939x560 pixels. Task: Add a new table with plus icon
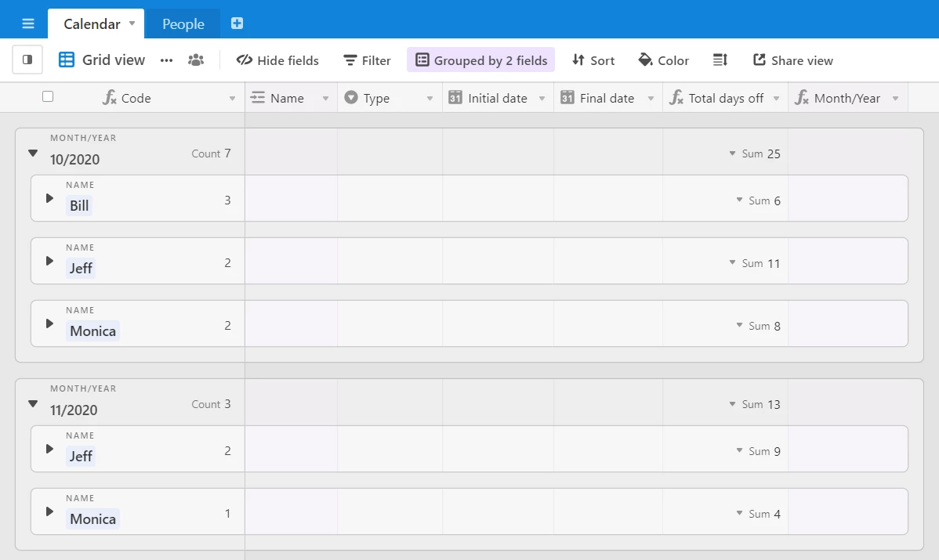tap(237, 23)
